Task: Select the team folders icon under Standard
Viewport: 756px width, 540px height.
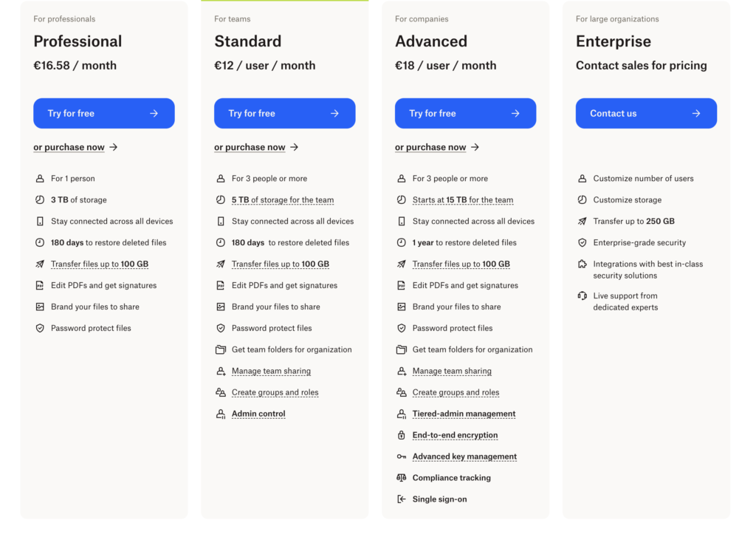Action: point(221,349)
